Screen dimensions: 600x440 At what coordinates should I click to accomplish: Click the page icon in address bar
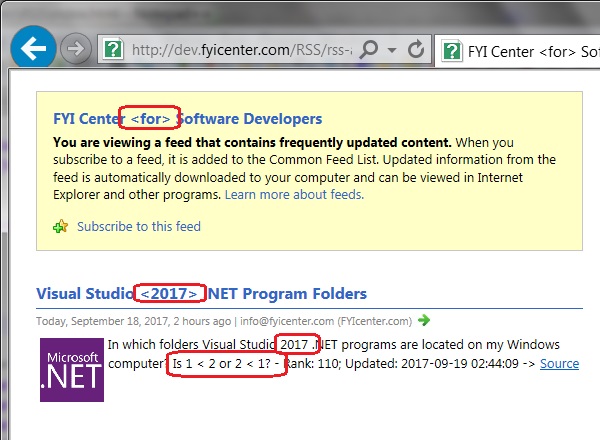[113, 49]
